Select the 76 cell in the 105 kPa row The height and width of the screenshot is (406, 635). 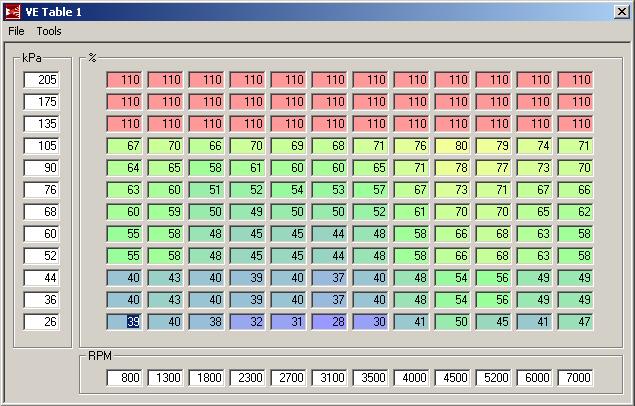(x=411, y=146)
